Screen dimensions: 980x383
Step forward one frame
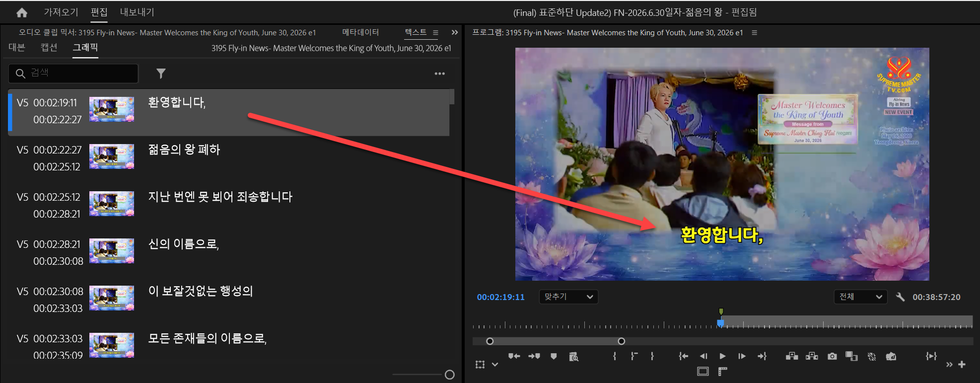tap(742, 356)
